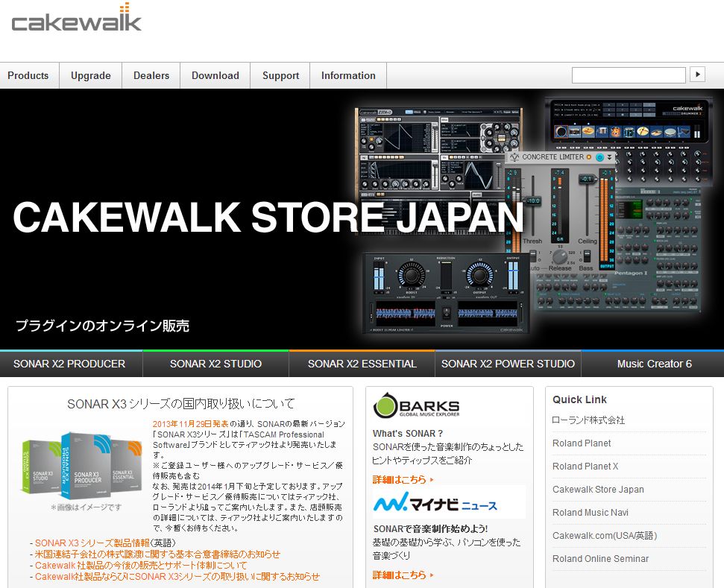The image size is (724, 588).
Task: Open the Upgrade menu
Action: point(91,76)
